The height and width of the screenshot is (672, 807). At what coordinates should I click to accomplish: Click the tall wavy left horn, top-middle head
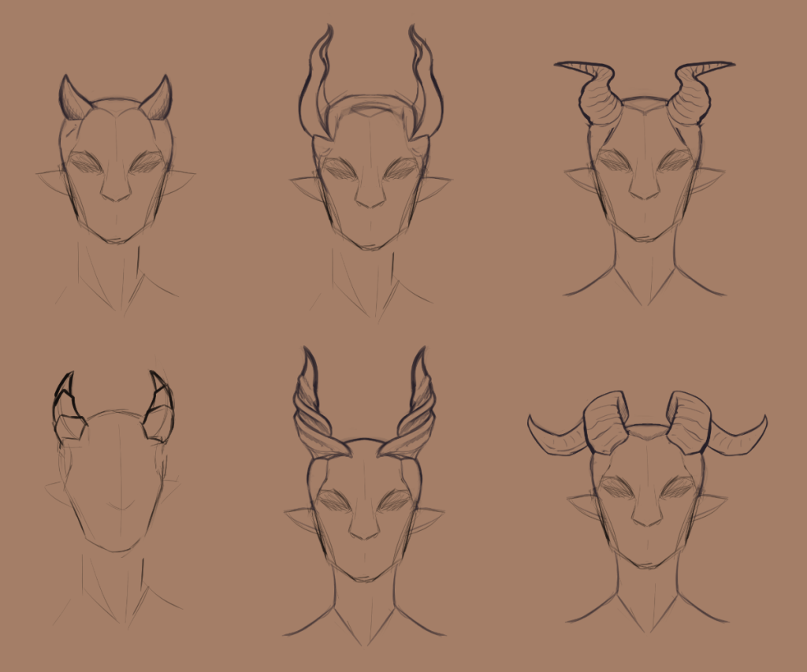[x=313, y=83]
